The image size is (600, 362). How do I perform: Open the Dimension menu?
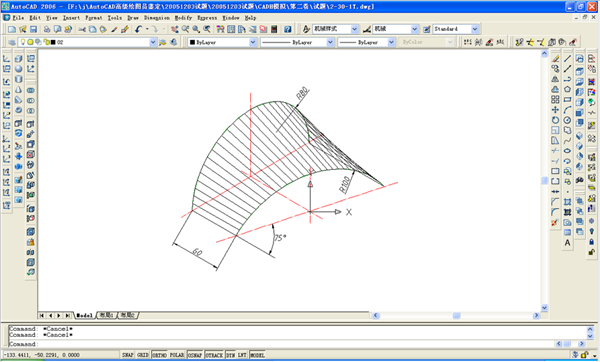coord(157,18)
